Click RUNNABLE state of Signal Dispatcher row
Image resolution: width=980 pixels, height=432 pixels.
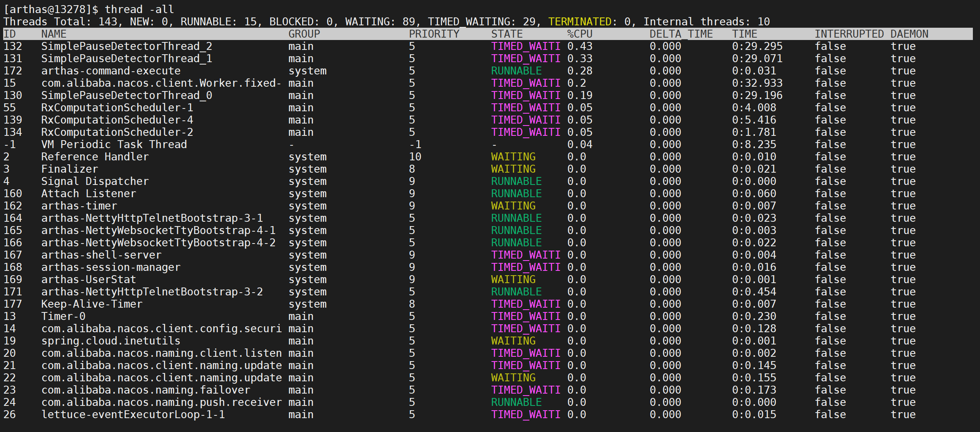pyautogui.click(x=517, y=181)
